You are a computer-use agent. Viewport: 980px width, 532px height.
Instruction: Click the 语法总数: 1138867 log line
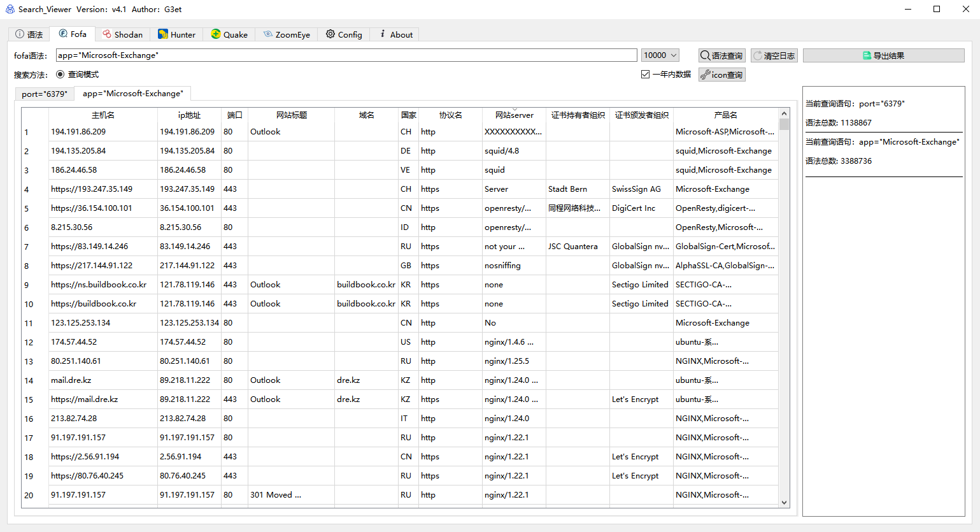coord(839,123)
